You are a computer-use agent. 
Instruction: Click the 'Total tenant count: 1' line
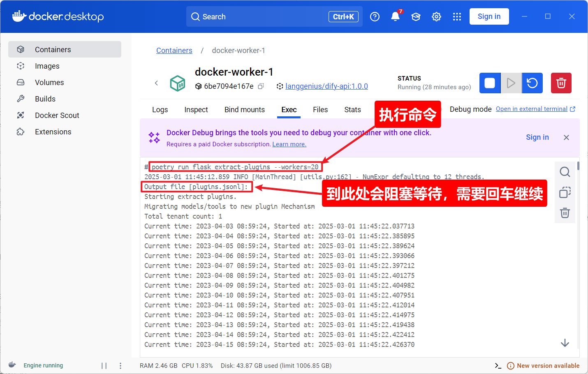[x=183, y=216]
